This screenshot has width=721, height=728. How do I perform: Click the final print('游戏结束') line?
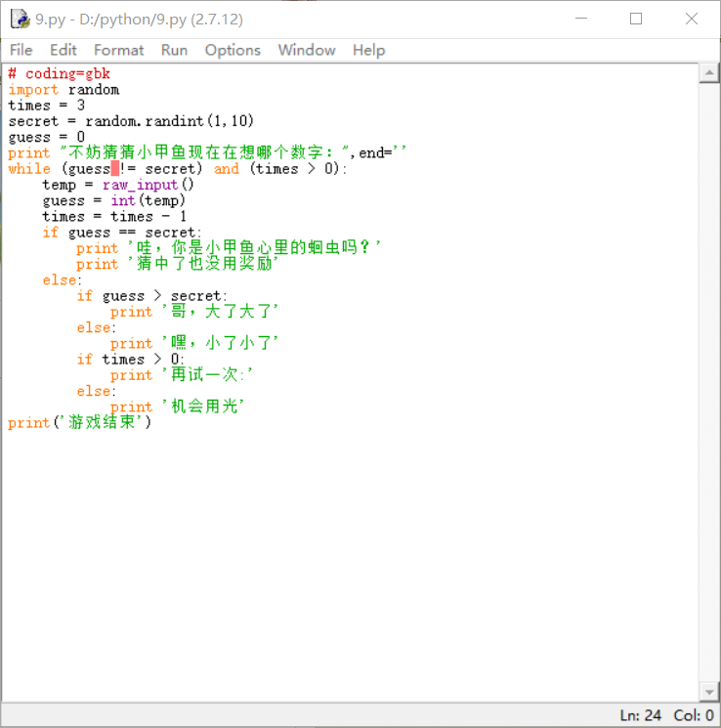coord(80,423)
